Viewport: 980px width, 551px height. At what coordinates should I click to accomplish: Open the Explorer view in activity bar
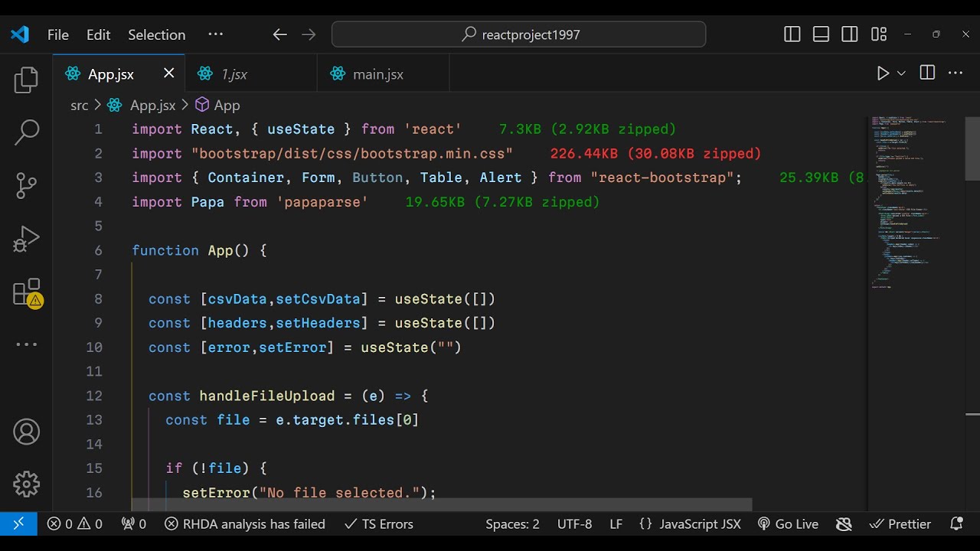(x=26, y=80)
